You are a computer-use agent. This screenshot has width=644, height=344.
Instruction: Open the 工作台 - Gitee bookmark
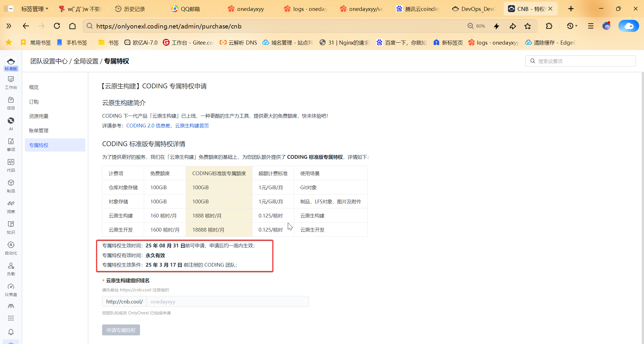[188, 43]
